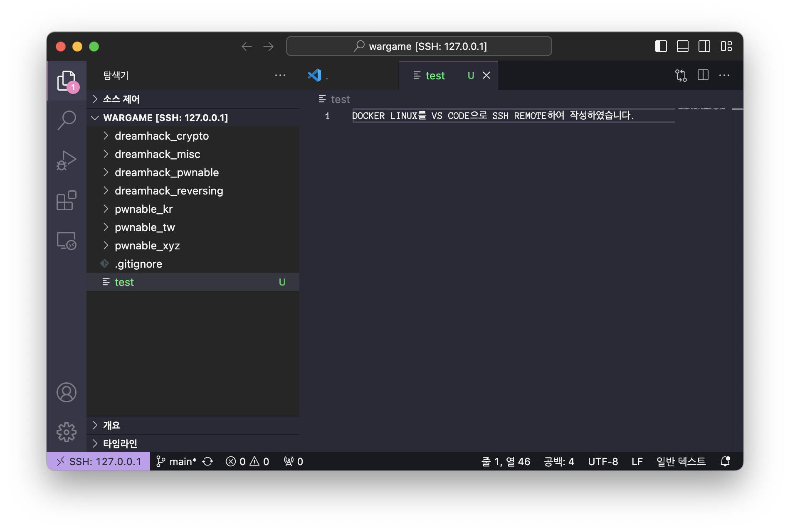Expand the 개요 outline section
The image size is (790, 532).
(193, 425)
